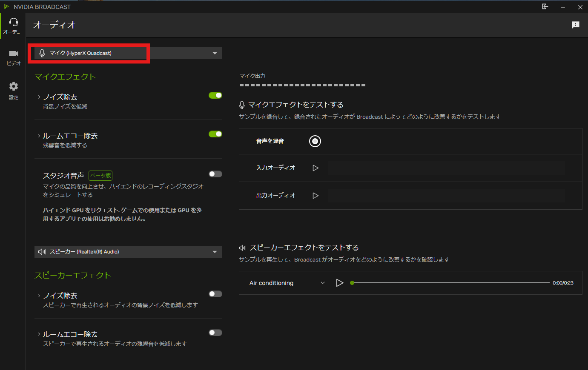588x370 pixels.
Task: Disable mic ルームエコー除去 toggle
Action: point(215,134)
